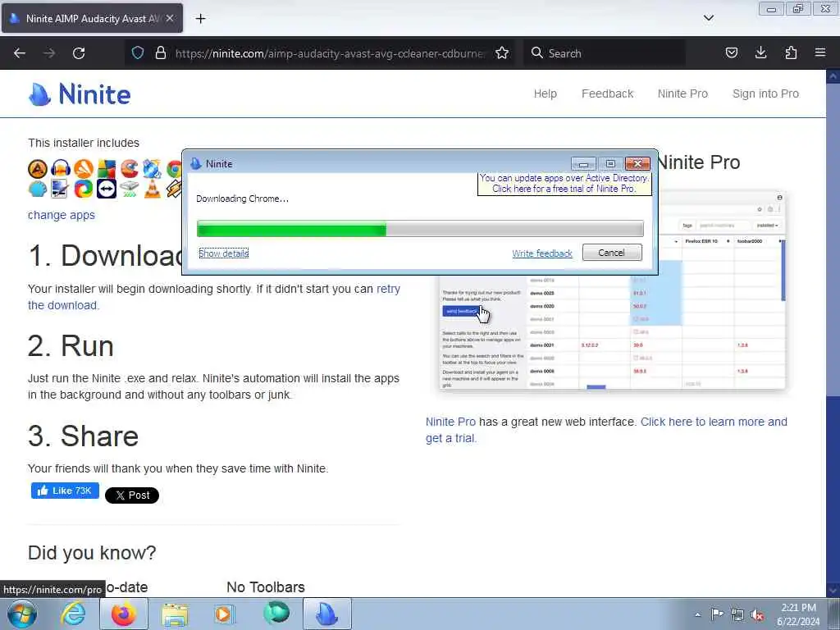Open network tray icon
The width and height of the screenshot is (840, 630).
click(737, 615)
